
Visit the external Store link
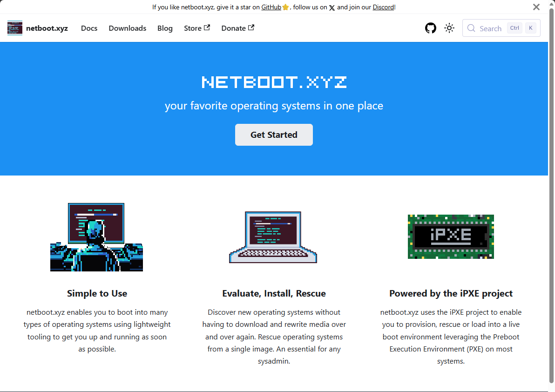tap(197, 28)
